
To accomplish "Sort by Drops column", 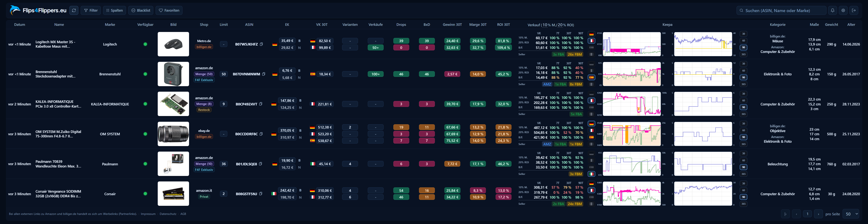I will click(x=401, y=25).
